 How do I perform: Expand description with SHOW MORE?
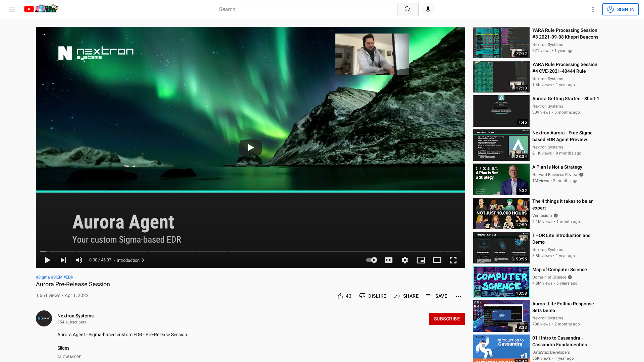[x=69, y=357]
